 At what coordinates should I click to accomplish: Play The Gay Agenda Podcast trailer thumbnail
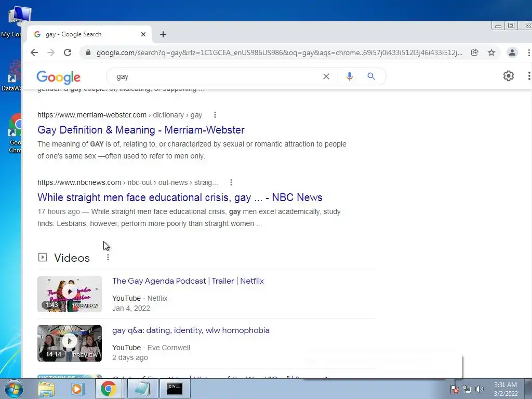pos(70,294)
